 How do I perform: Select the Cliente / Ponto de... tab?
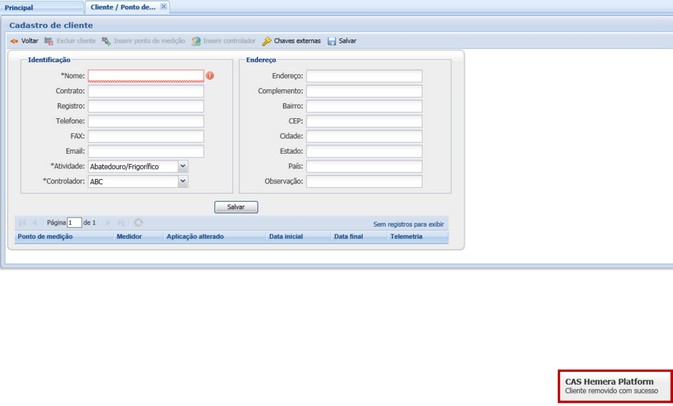tap(122, 7)
